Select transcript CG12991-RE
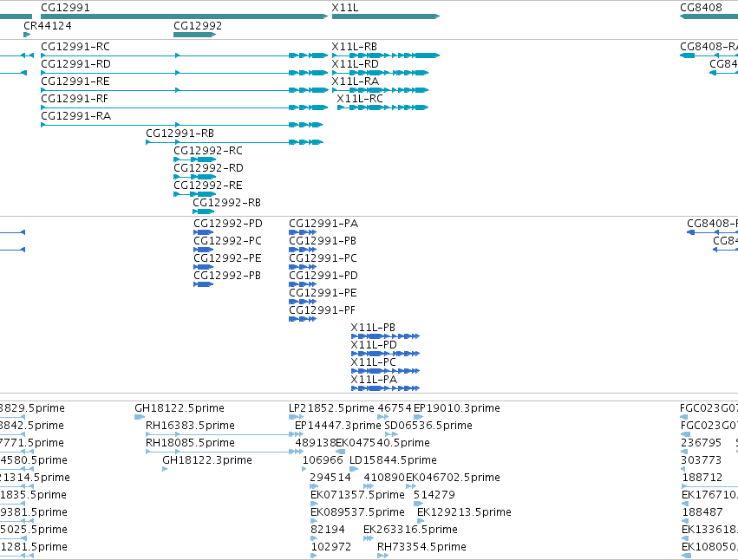Screen dimensions: 738x560 pos(75,81)
